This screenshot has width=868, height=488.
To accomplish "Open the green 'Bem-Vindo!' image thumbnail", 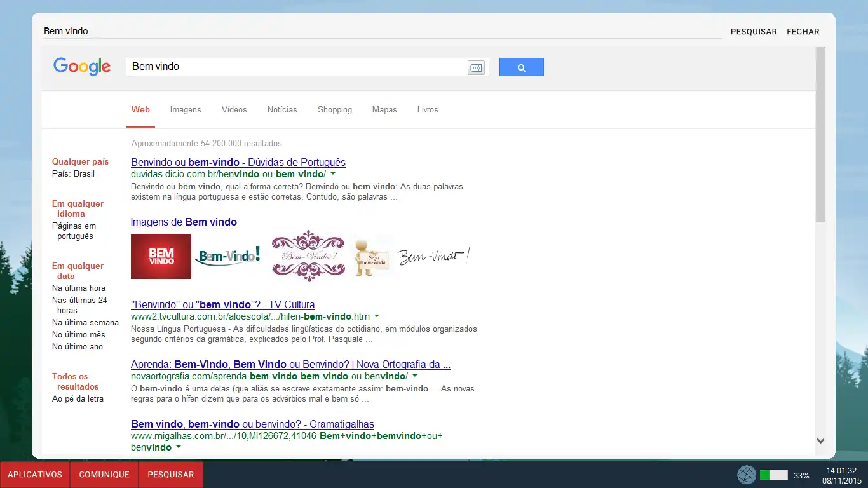I will pyautogui.click(x=227, y=255).
